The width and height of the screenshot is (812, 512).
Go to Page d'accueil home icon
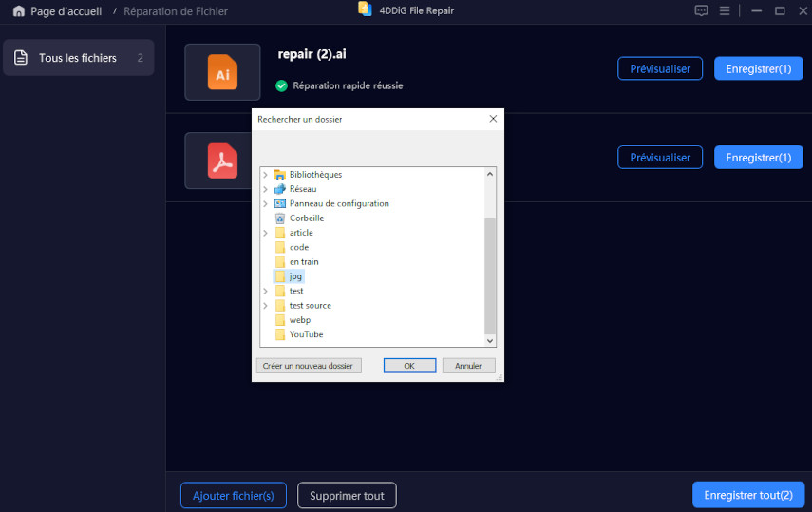tap(19, 10)
